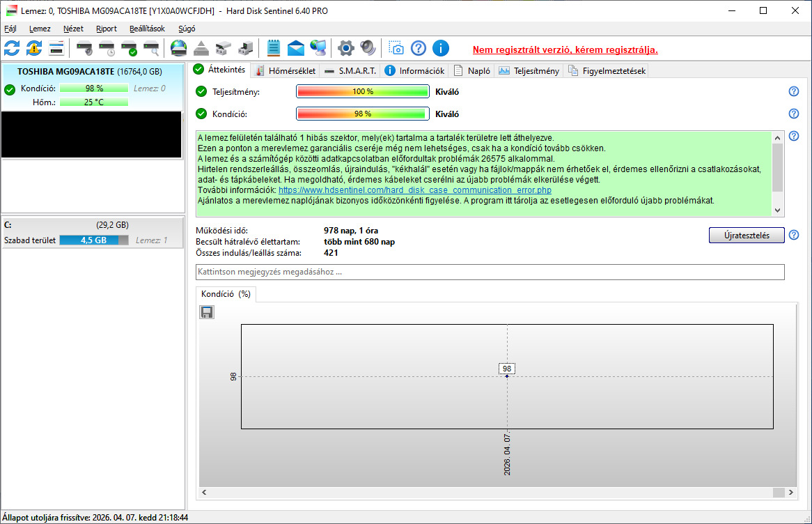812x524 pixels.
Task: Click the globe with monitor network icon
Action: point(318,49)
